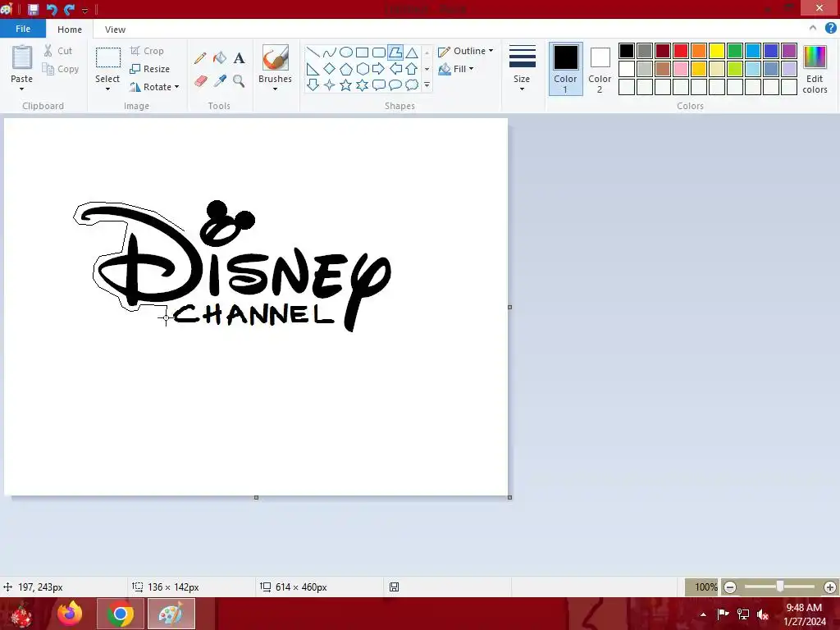Screen dimensions: 840x630
Task: Choose the Right triangle shape
Action: [x=313, y=69]
